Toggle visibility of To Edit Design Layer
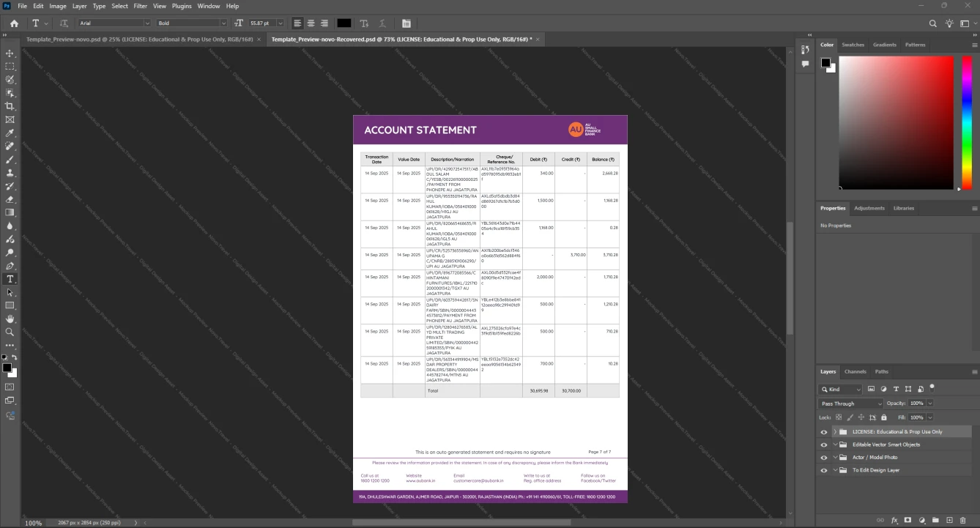The height and width of the screenshot is (528, 980). point(824,470)
